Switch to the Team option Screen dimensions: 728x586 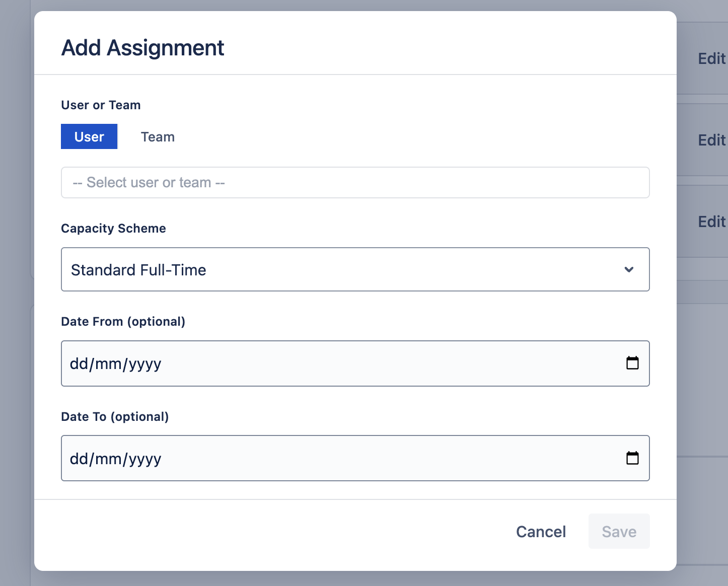point(158,136)
